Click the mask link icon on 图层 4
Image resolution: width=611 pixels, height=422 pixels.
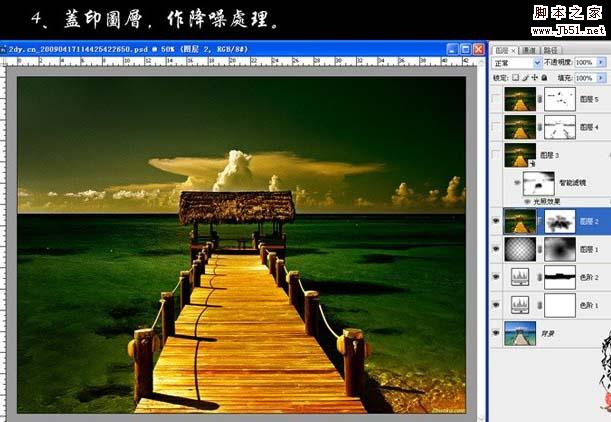coord(540,127)
